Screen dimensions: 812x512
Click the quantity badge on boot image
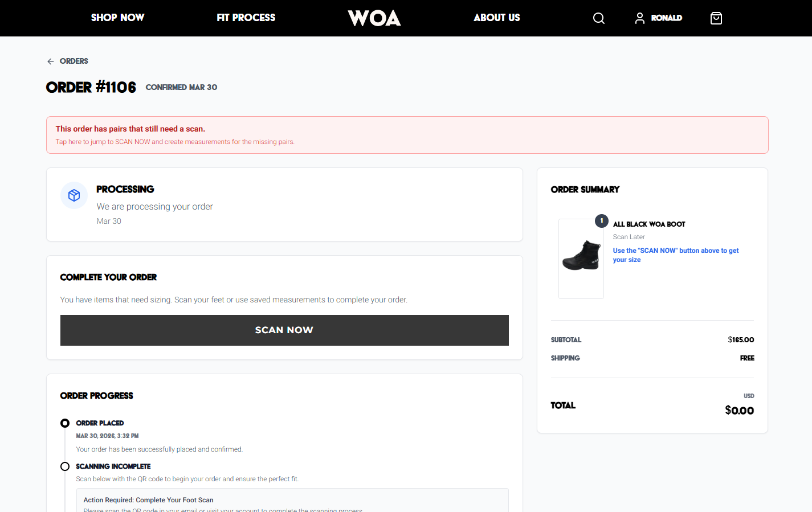point(602,221)
